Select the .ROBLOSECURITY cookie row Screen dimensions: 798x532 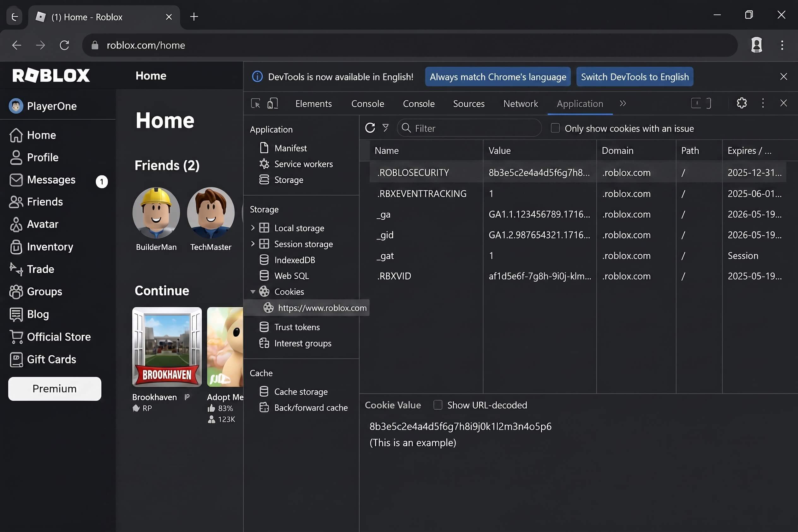577,172
